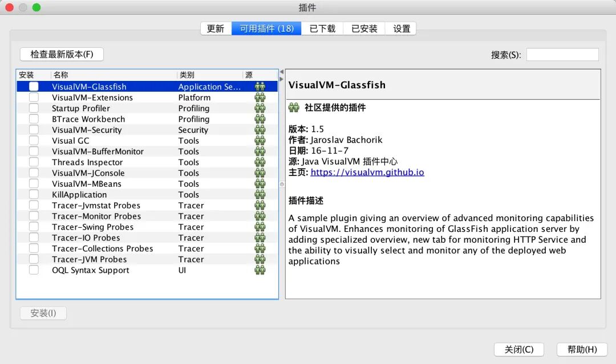Enable the VisualVM-Security install checkbox

34,130
